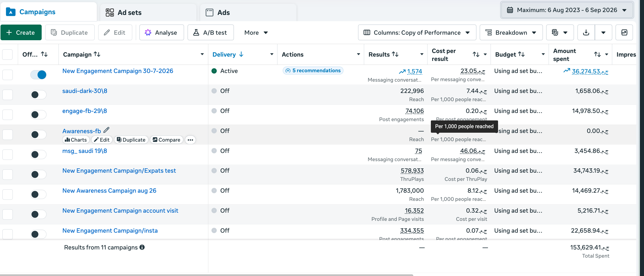Open export options dropdown arrow
The height and width of the screenshot is (276, 644).
coord(603,33)
